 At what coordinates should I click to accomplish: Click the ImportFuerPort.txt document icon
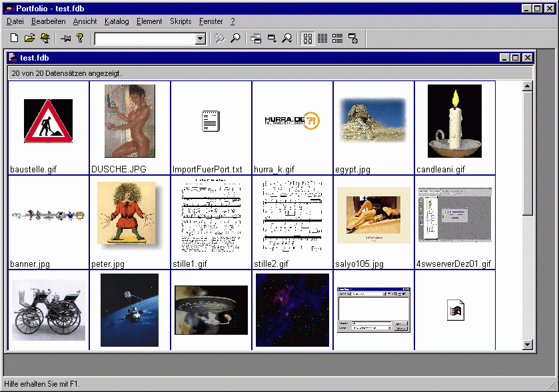[x=211, y=121]
